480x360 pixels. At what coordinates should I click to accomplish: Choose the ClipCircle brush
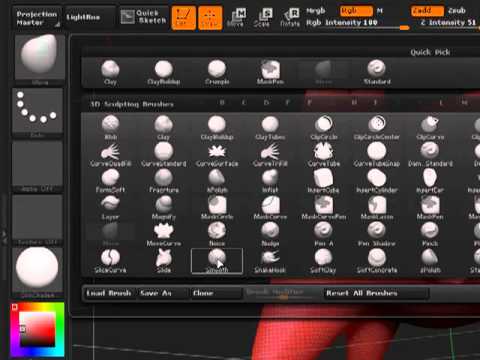[x=324, y=127]
